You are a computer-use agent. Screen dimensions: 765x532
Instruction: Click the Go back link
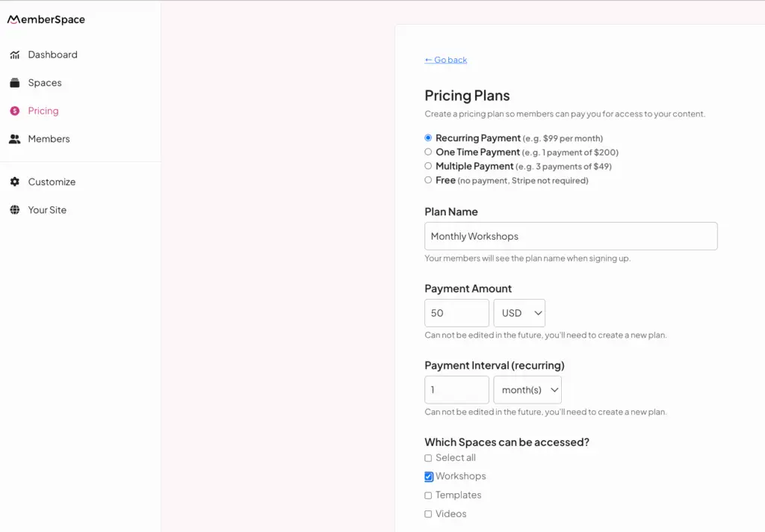pos(446,59)
